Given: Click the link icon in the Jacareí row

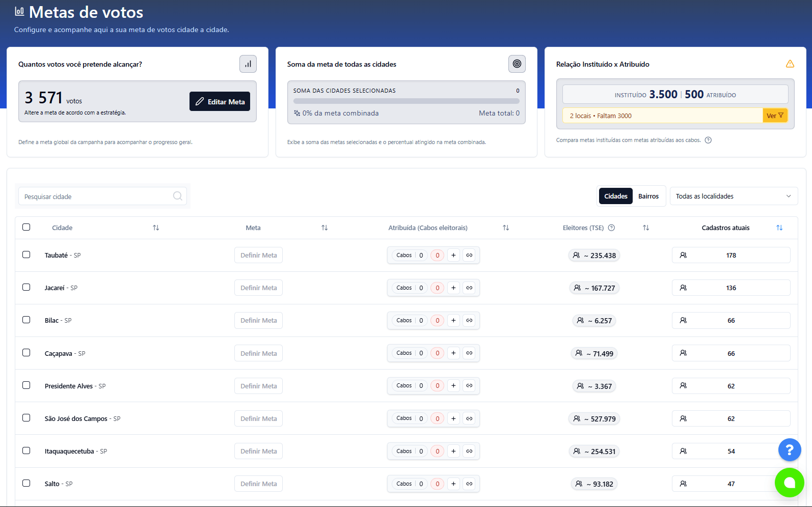Looking at the screenshot, I should [469, 288].
